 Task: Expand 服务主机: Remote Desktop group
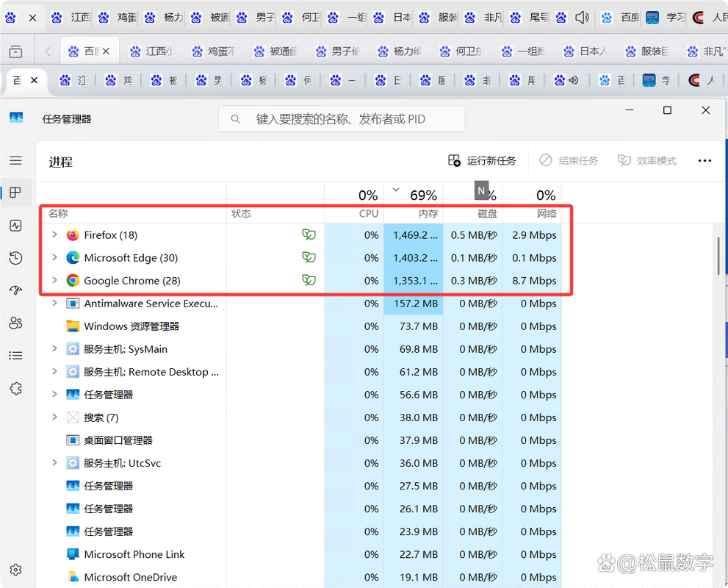point(54,371)
